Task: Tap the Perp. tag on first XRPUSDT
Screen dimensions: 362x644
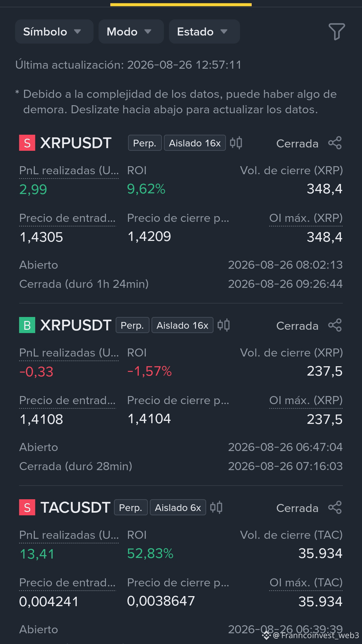Action: (x=145, y=143)
